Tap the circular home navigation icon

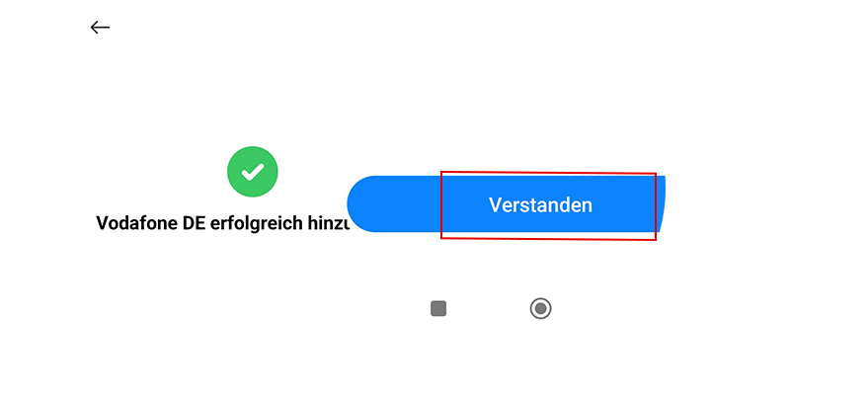pyautogui.click(x=540, y=308)
